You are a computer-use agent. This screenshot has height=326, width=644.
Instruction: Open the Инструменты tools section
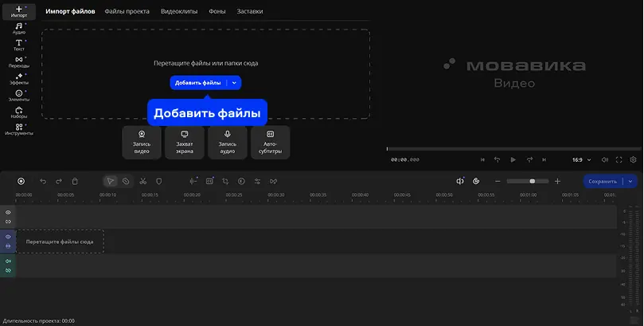(x=19, y=129)
